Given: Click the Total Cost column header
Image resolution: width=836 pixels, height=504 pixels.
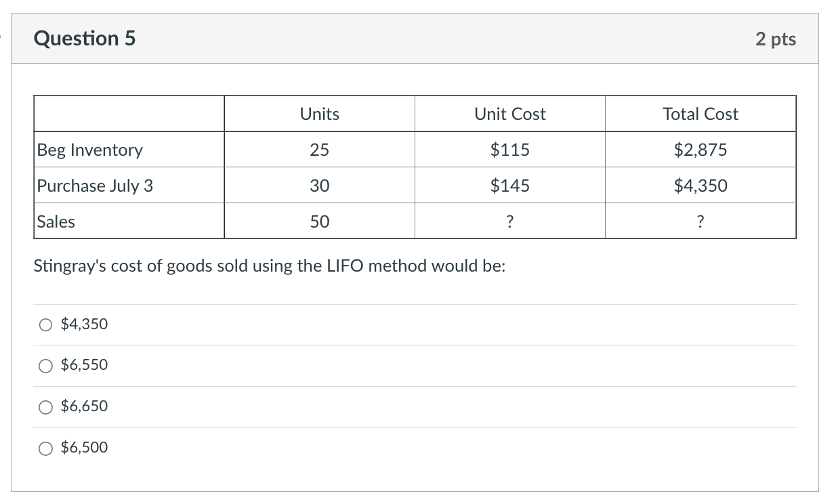Looking at the screenshot, I should click(x=701, y=114).
